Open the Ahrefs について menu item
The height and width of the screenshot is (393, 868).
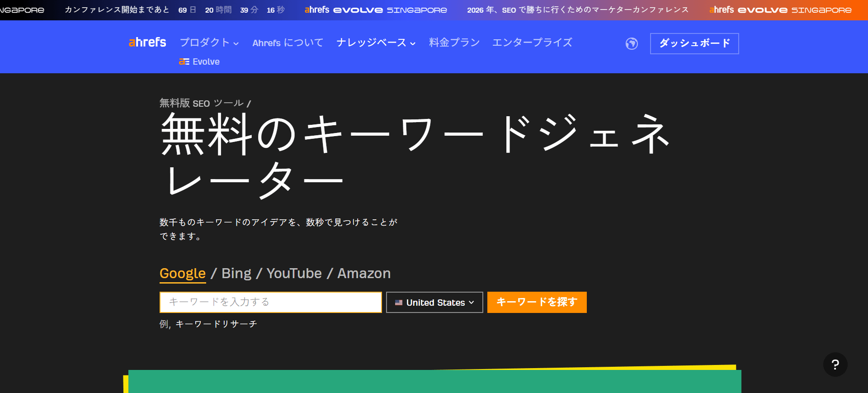288,43
